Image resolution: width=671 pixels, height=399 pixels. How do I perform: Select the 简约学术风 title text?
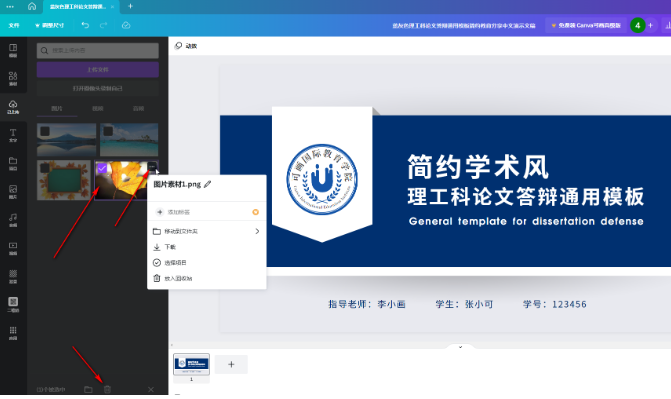coord(478,167)
